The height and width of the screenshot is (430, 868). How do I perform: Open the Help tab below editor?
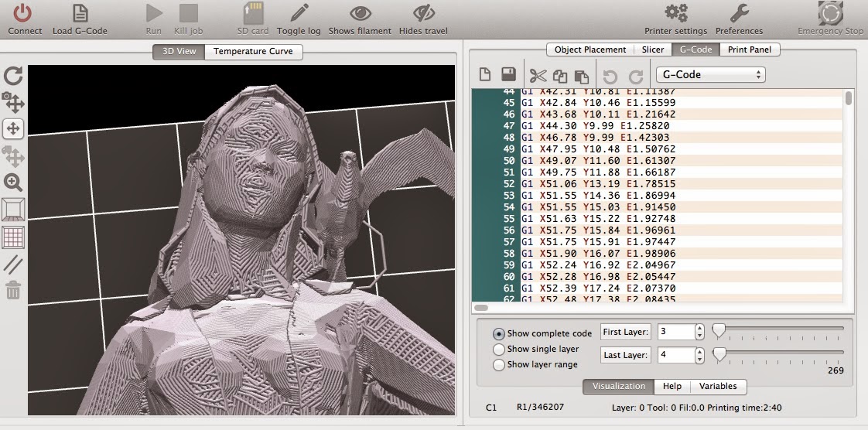click(x=672, y=386)
